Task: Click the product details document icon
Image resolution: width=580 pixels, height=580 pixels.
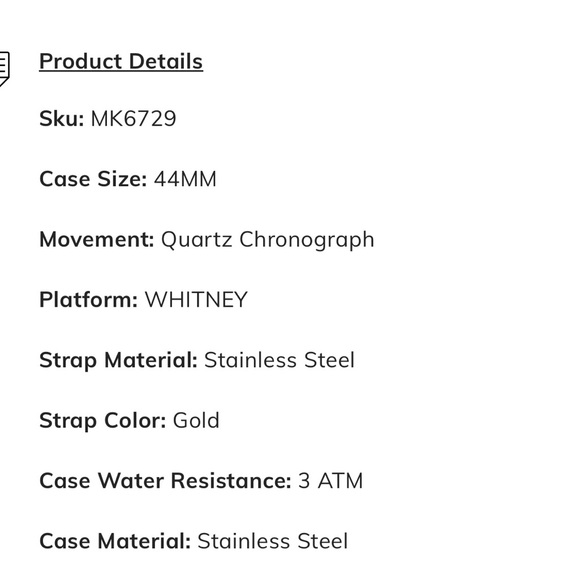Action: (x=4, y=69)
